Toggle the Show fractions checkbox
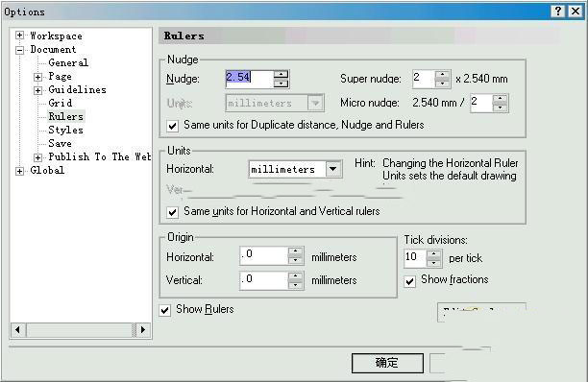 coord(409,281)
